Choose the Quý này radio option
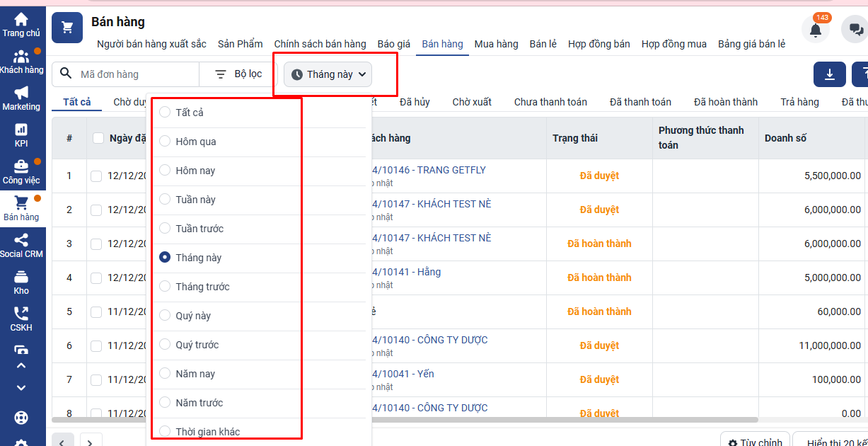The image size is (868, 446). coord(165,316)
